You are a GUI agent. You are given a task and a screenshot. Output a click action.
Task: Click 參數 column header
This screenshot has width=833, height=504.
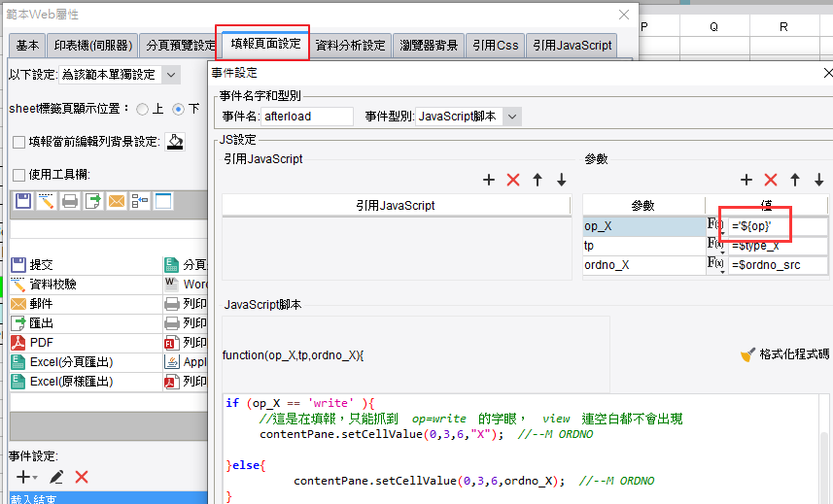pyautogui.click(x=643, y=205)
